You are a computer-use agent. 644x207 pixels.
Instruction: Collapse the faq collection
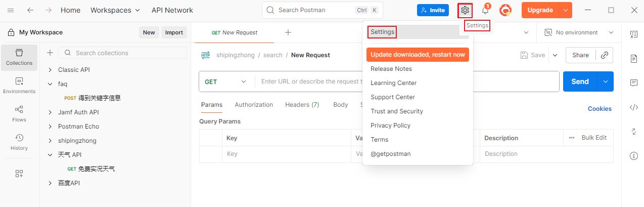50,84
